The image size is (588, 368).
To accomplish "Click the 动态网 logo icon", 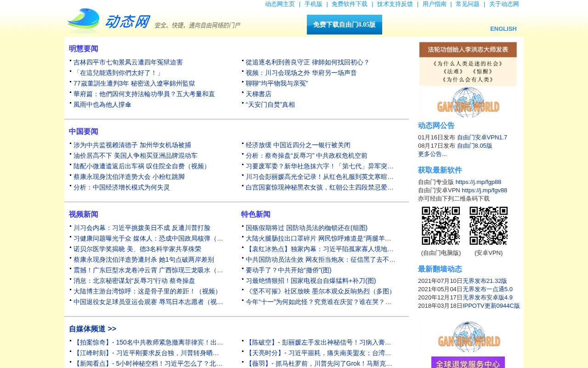I will [x=84, y=20].
